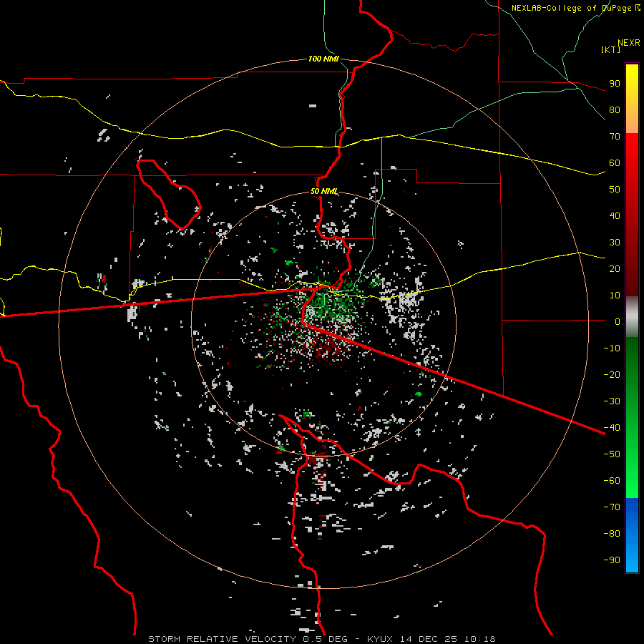The image size is (644, 644).
Task: Click the gray zero-velocity segment of color bar
Action: [632, 317]
